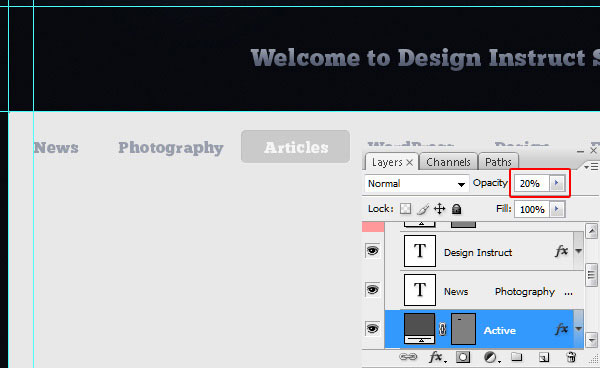
Task: Expand the Design Instruct layer effects
Action: coord(579,251)
